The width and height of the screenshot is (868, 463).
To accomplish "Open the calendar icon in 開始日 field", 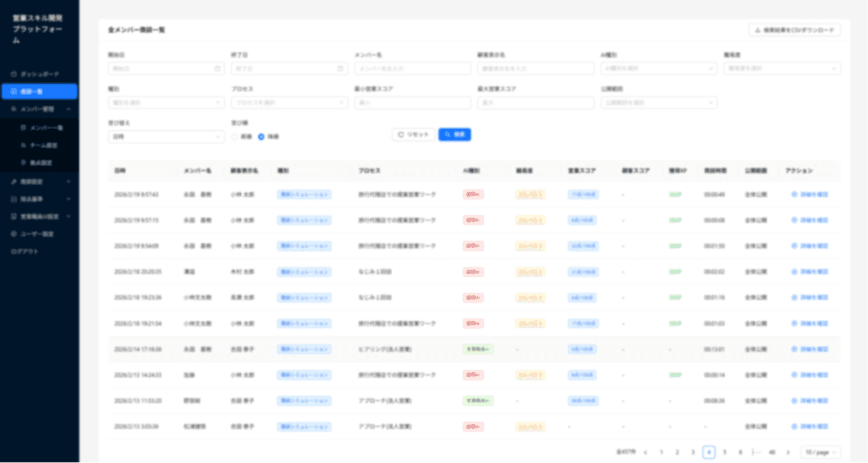I will (x=217, y=69).
